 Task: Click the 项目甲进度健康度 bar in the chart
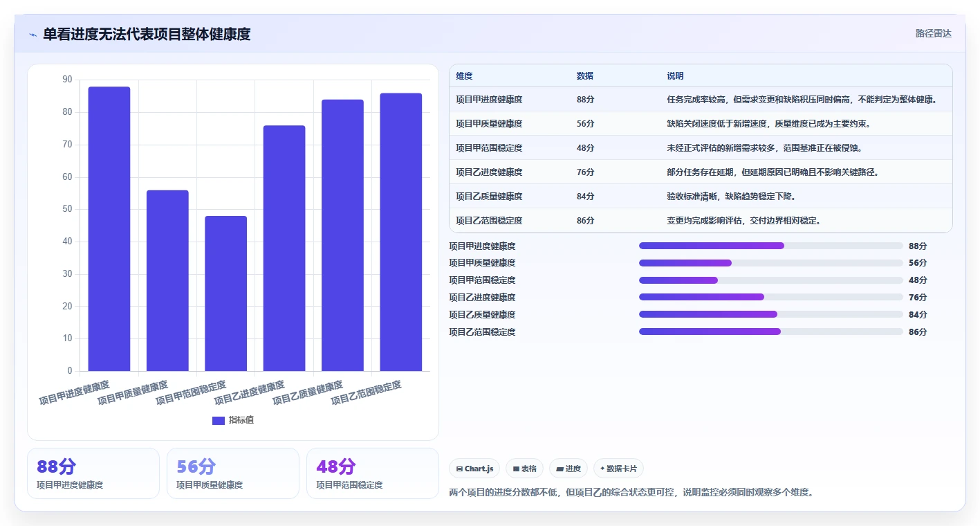pos(109,228)
